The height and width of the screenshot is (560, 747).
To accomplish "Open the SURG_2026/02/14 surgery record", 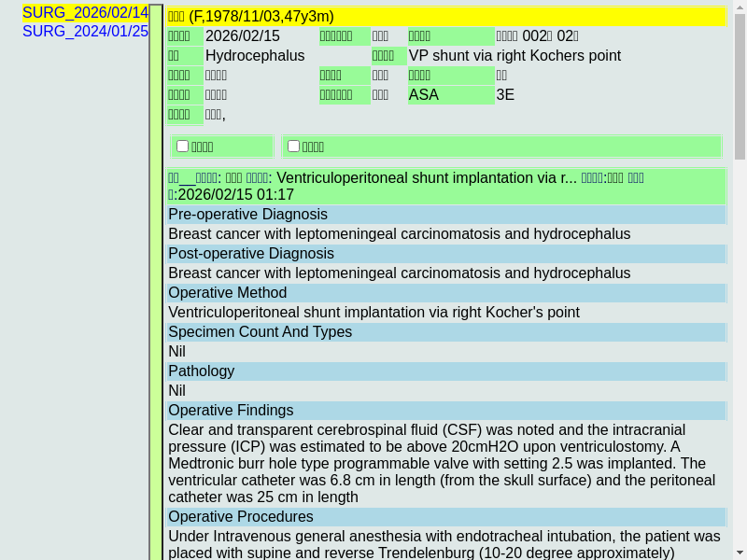I will (85, 12).
